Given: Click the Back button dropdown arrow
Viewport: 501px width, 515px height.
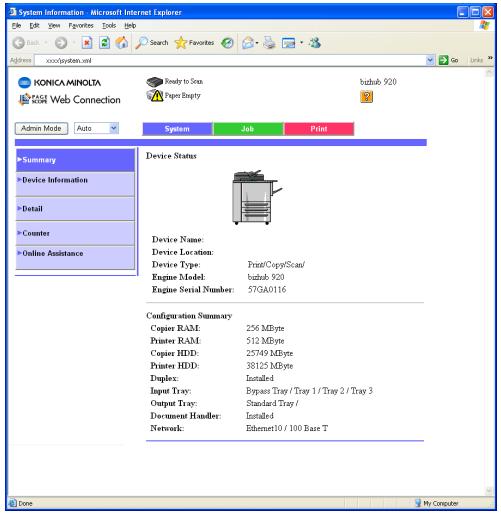Looking at the screenshot, I should tap(46, 43).
